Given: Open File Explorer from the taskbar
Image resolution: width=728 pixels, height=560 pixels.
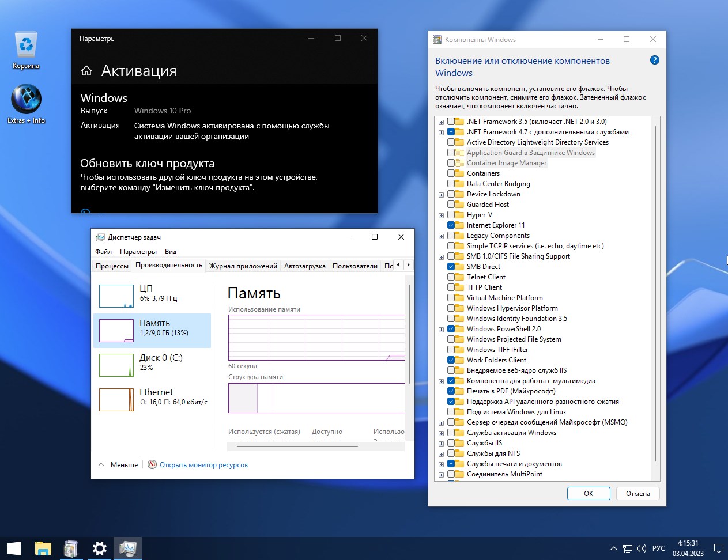Looking at the screenshot, I should click(43, 548).
